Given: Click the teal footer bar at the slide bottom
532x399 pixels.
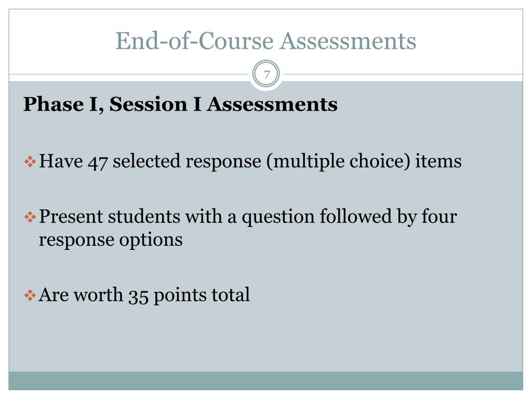Looking at the screenshot, I should [x=265, y=381].
